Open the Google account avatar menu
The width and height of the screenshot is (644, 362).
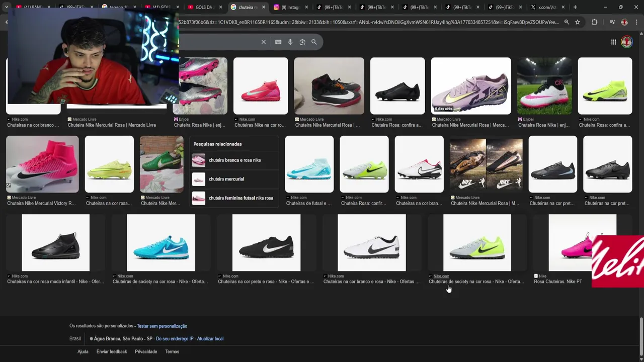point(626,42)
